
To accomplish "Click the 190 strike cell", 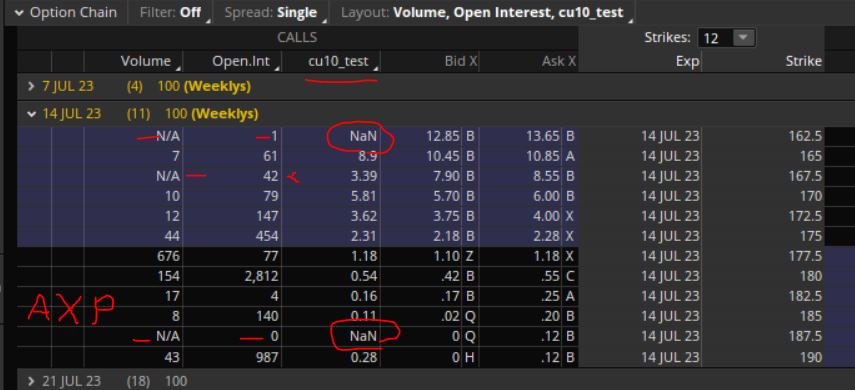I will click(x=811, y=357).
